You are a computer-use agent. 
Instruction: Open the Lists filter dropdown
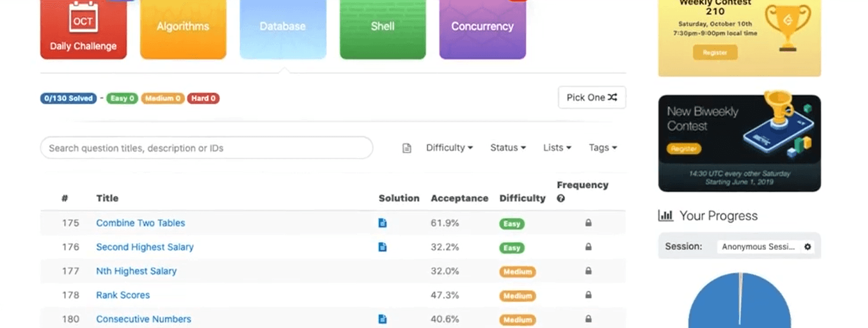[x=557, y=148]
